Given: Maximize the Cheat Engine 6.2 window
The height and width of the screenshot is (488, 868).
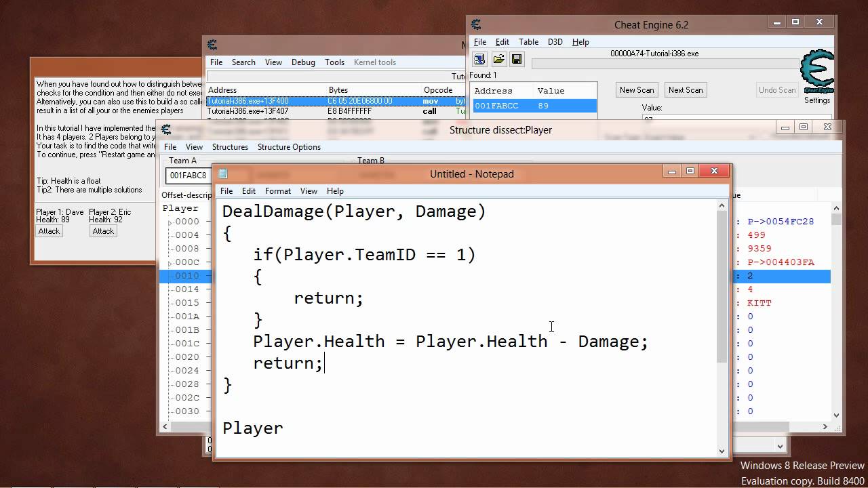Looking at the screenshot, I should click(x=795, y=22).
